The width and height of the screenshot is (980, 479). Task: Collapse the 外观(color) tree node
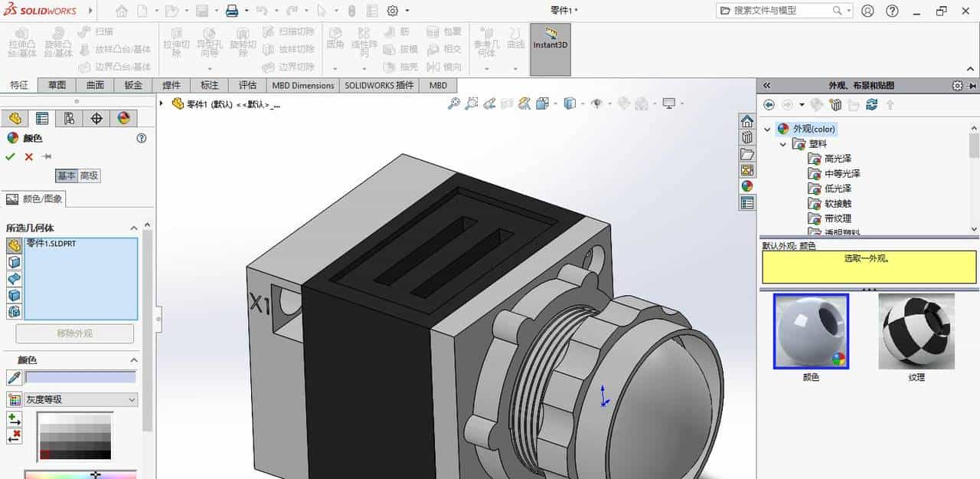pyautogui.click(x=767, y=129)
